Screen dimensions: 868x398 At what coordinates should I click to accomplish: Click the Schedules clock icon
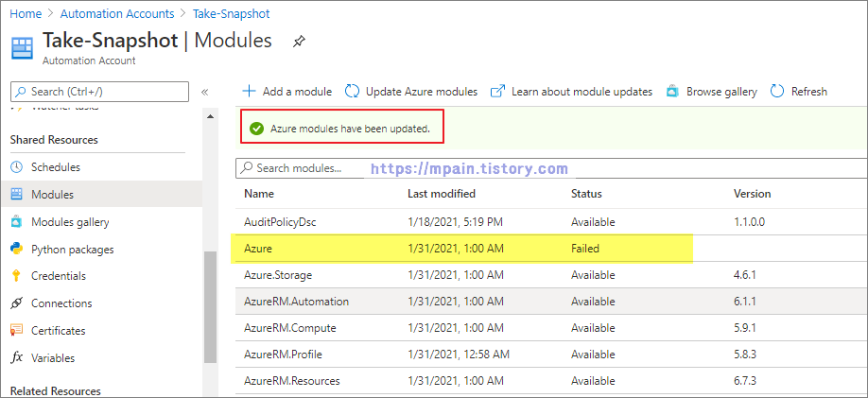[x=17, y=166]
